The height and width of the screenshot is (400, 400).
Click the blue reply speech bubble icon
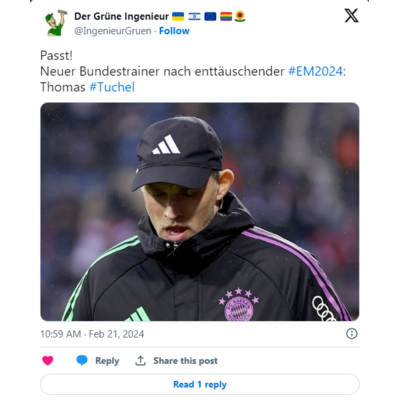pos(82,360)
